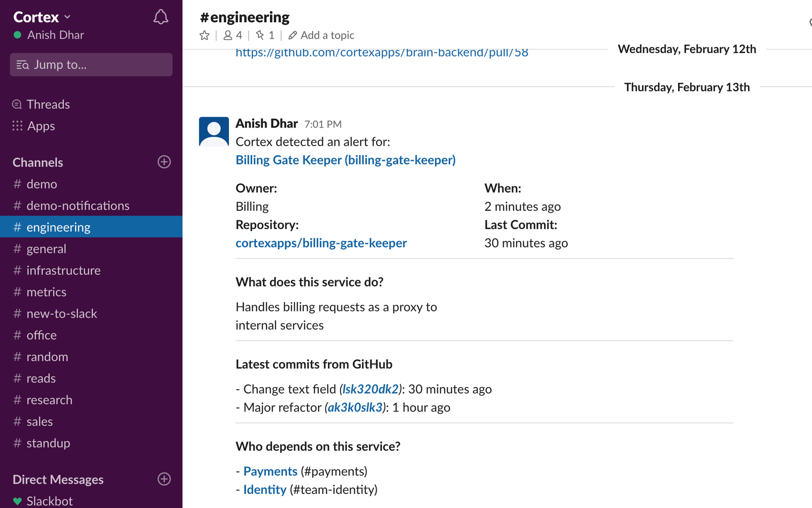The width and height of the screenshot is (812, 508).
Task: Open notifications bell in sidebar
Action: 160,17
